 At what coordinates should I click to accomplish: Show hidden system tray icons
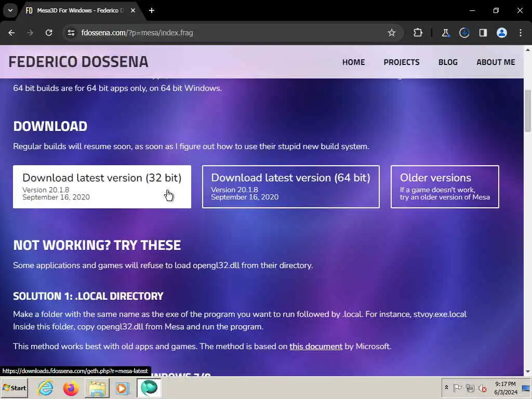click(446, 388)
